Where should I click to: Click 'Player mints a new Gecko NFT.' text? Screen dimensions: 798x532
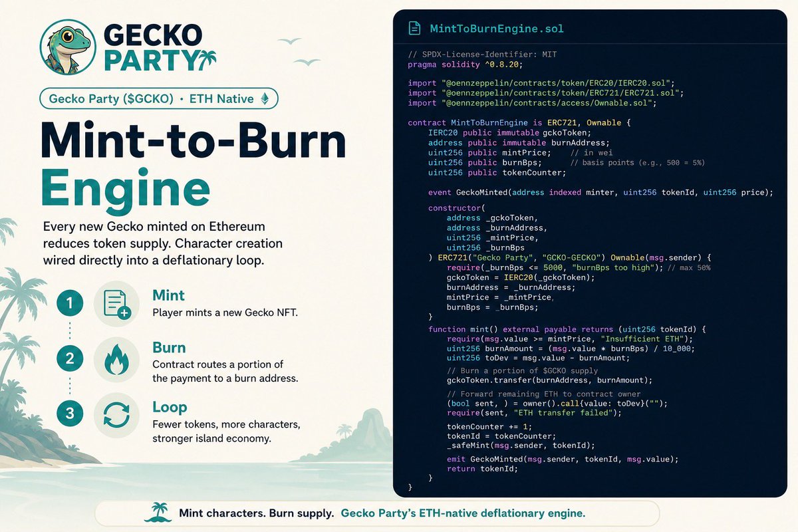tap(225, 313)
